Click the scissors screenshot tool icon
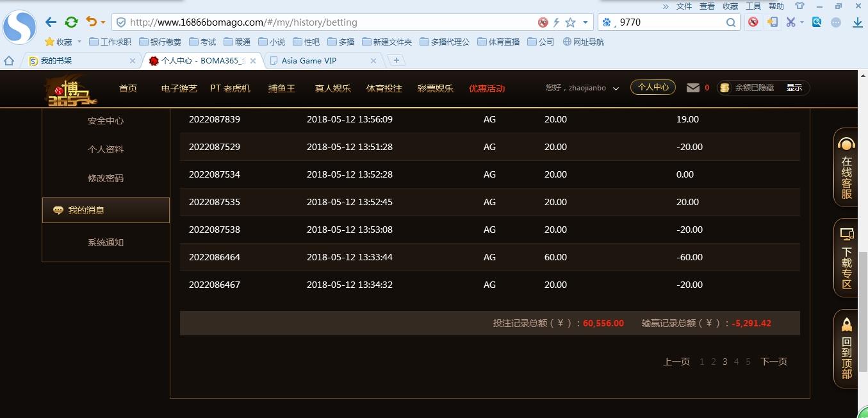 click(x=791, y=22)
